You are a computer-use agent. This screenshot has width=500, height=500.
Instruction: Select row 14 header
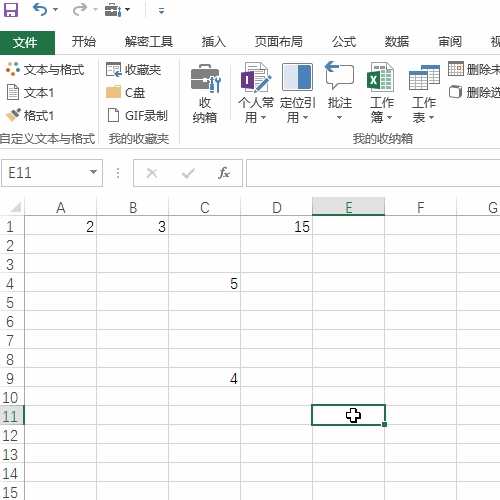(11, 473)
